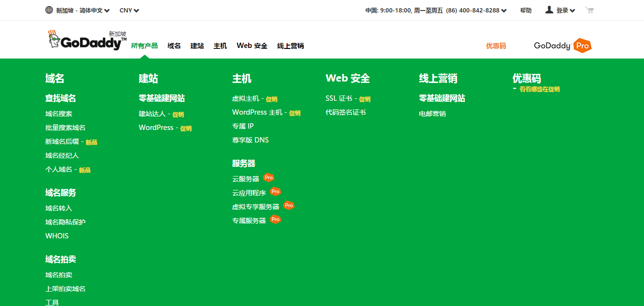The width and height of the screenshot is (644, 306).
Task: Open 上架拍卖域名 link
Action: point(66,289)
